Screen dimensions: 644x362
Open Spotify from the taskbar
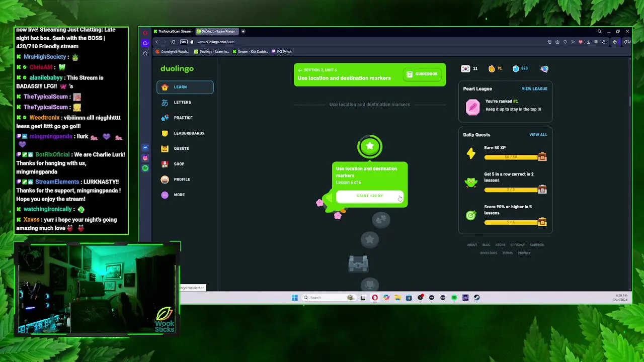click(x=454, y=298)
